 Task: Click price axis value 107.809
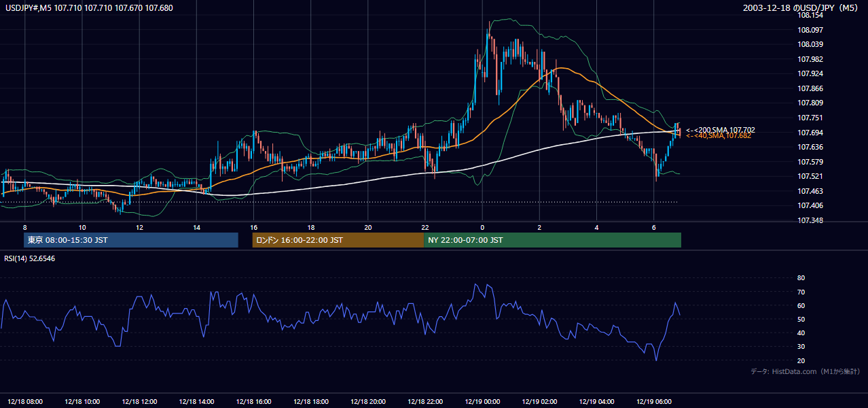pyautogui.click(x=810, y=103)
